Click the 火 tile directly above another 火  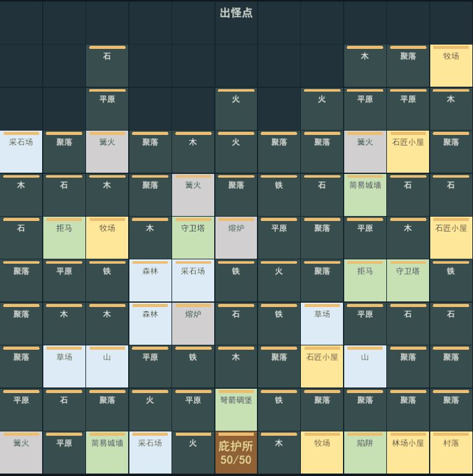pos(236,109)
